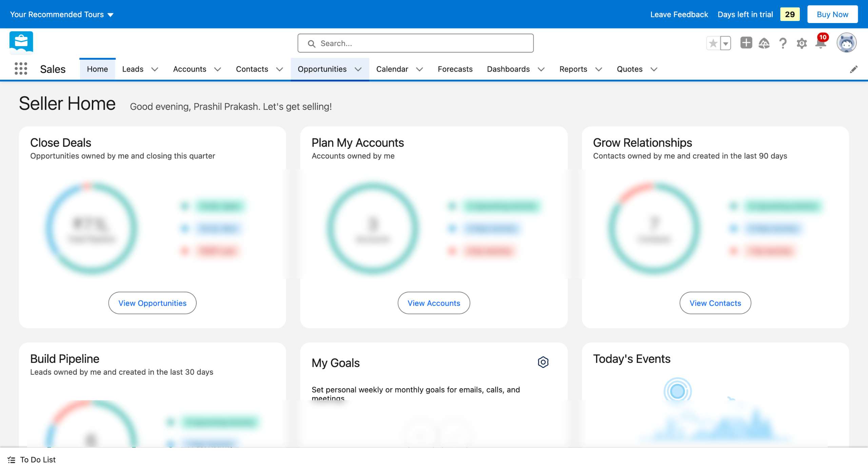Screen dimensions: 868x471
Task: Toggle the favorite star for this page
Action: point(713,43)
